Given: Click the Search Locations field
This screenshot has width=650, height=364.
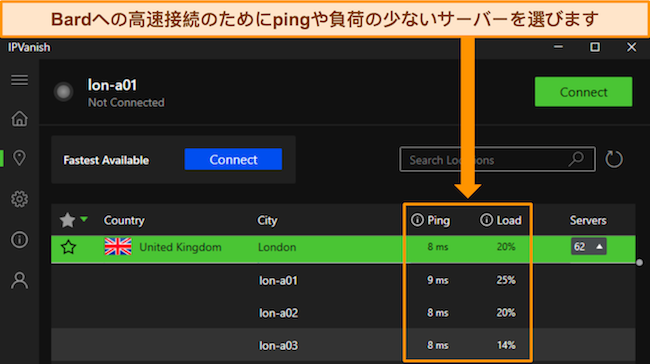Looking at the screenshot, I should point(497,159).
